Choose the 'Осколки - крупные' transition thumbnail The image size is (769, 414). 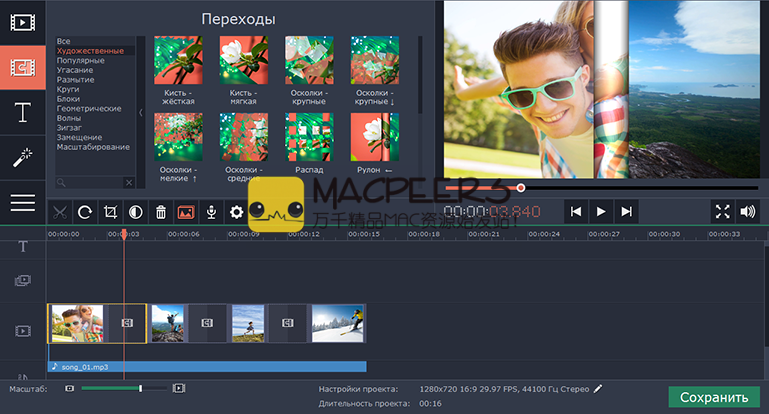click(x=309, y=60)
